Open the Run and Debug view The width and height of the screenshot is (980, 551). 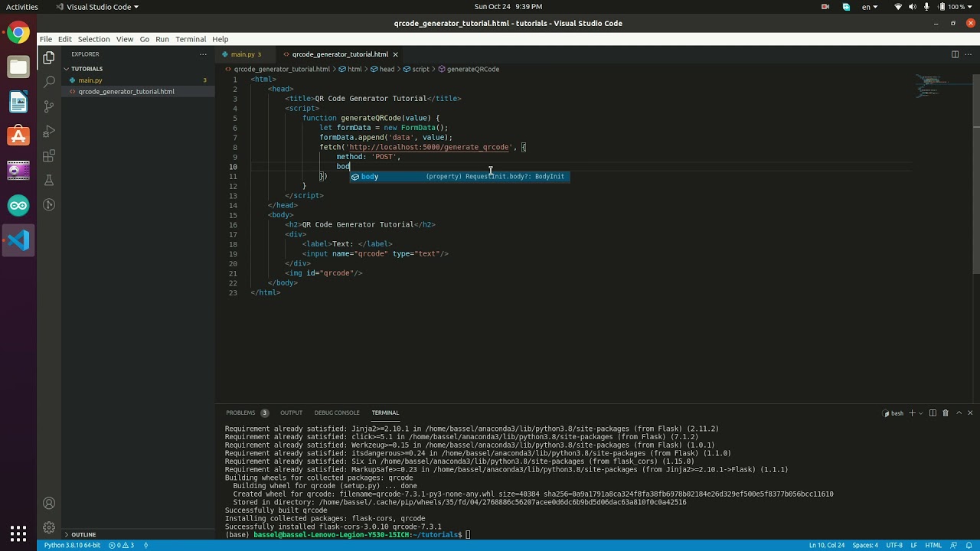coord(49,131)
